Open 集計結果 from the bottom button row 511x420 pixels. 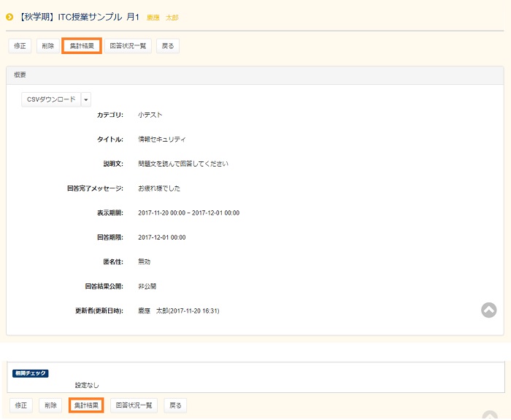point(86,405)
